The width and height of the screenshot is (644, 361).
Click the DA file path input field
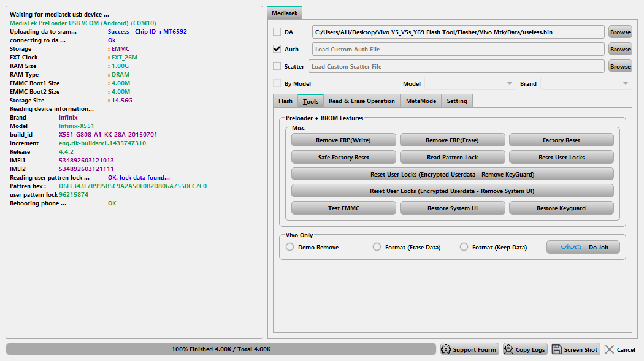click(x=458, y=32)
